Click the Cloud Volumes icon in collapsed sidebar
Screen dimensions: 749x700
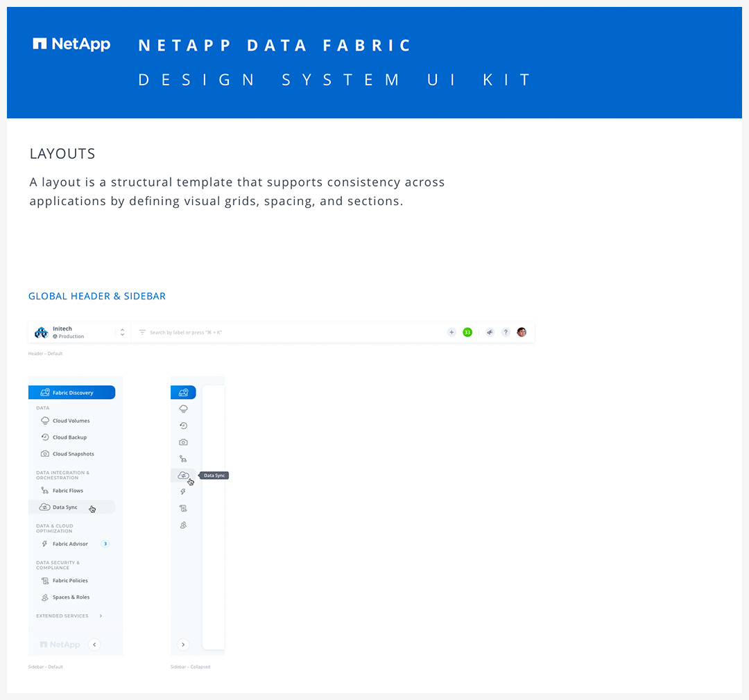183,409
